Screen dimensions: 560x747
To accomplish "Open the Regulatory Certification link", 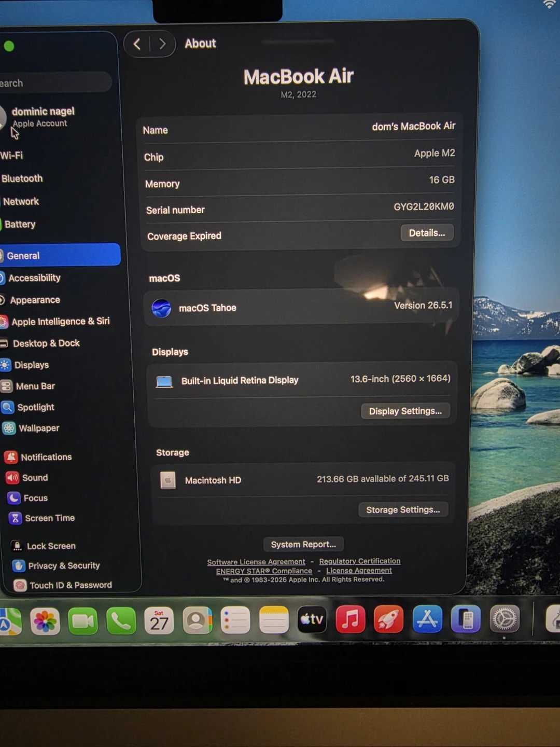I will (x=360, y=561).
